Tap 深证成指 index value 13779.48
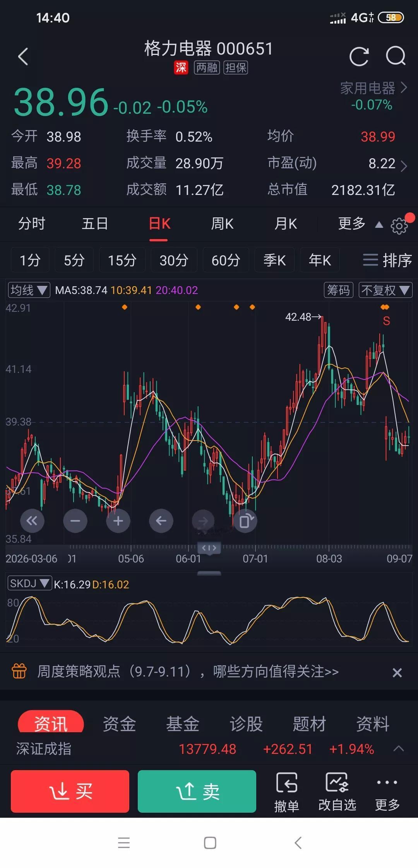418x868 pixels. [207, 749]
